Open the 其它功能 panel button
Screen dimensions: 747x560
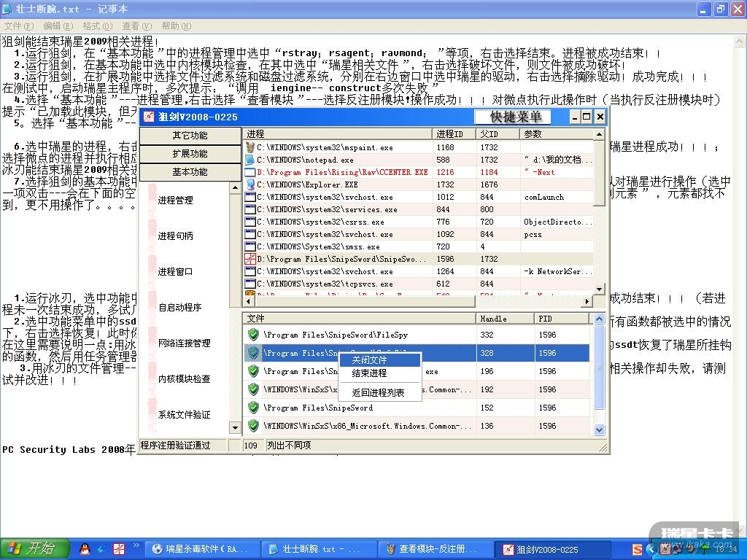[190, 136]
